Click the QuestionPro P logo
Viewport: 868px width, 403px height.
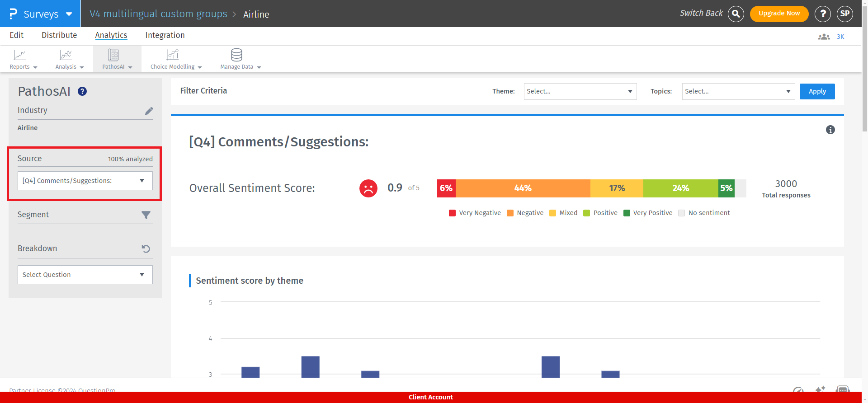[x=13, y=14]
